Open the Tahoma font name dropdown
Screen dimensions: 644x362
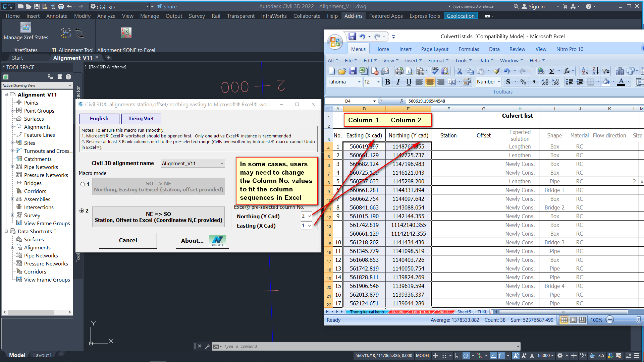click(x=359, y=82)
